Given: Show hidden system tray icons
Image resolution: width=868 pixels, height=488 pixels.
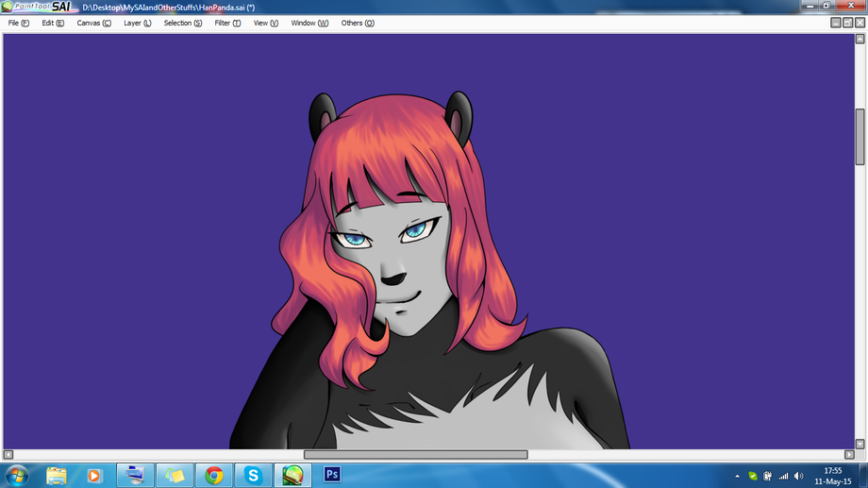Looking at the screenshot, I should (x=738, y=476).
